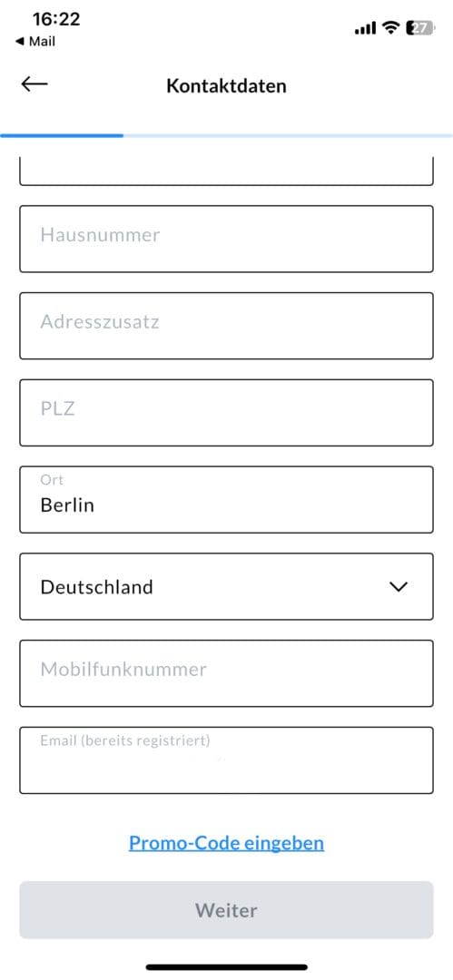The width and height of the screenshot is (453, 980).
Task: Tap the Wi-Fi status icon
Action: pos(391,27)
